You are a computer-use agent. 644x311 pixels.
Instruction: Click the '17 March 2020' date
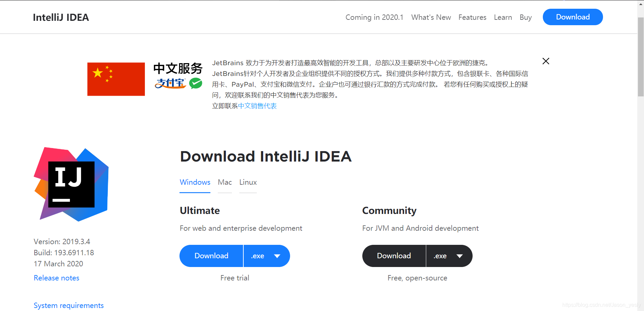(x=58, y=264)
